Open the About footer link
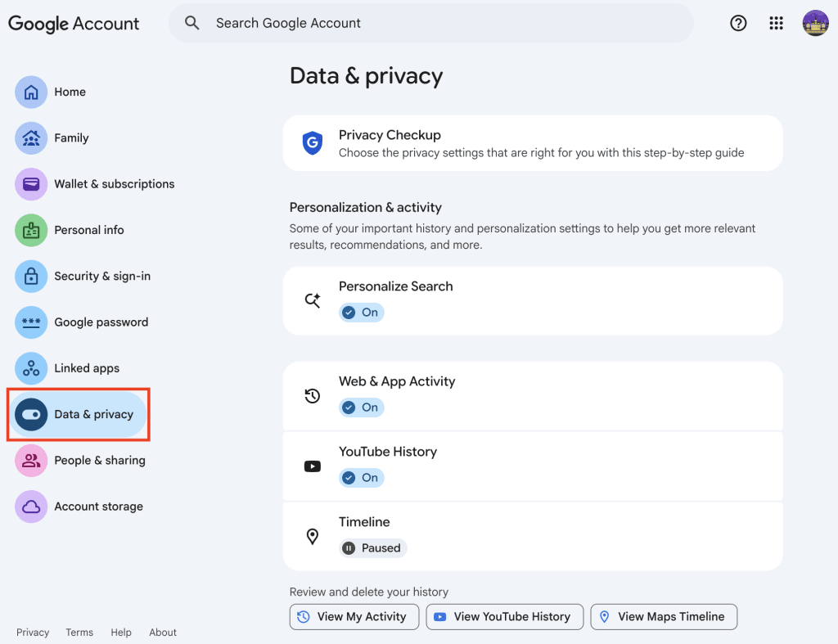This screenshot has height=644, width=838. pos(163,633)
